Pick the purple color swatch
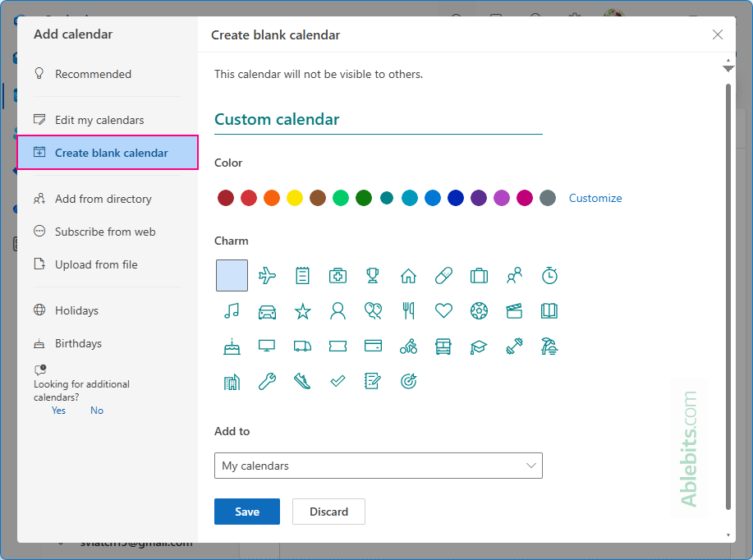753x560 pixels. coord(478,198)
